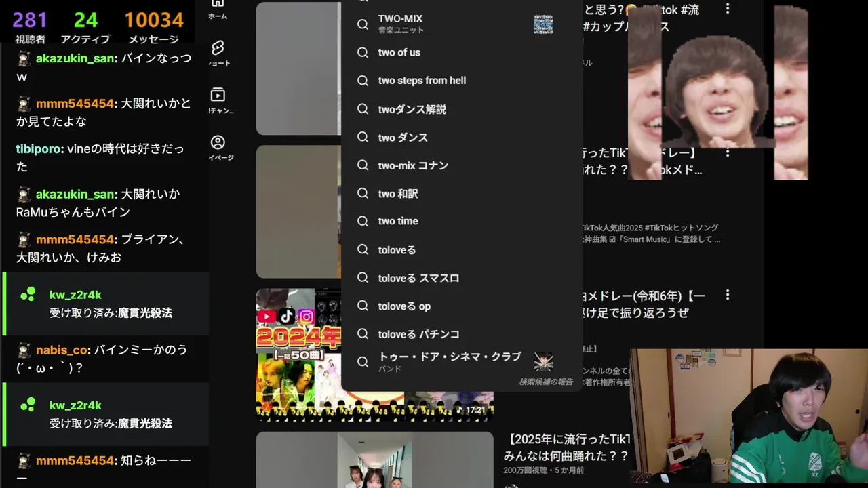Image resolution: width=868 pixels, height=488 pixels.
Task: Click search icon beside 'toloveる op'
Action: [363, 306]
